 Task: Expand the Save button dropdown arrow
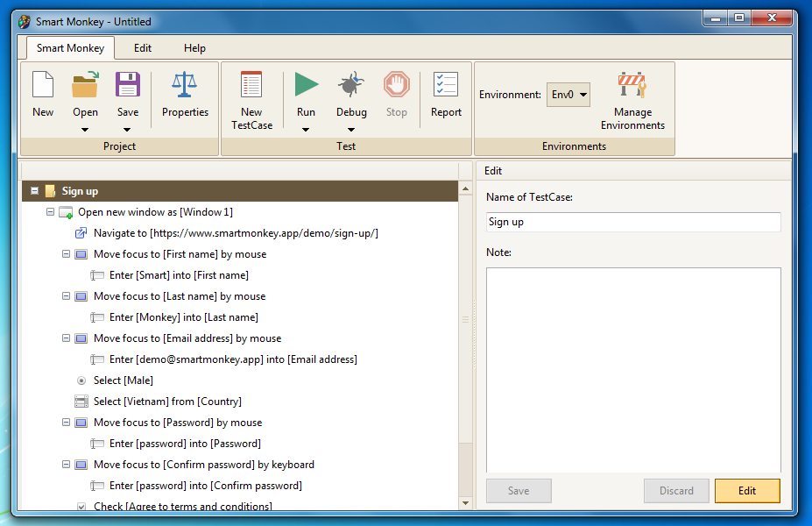pyautogui.click(x=127, y=130)
